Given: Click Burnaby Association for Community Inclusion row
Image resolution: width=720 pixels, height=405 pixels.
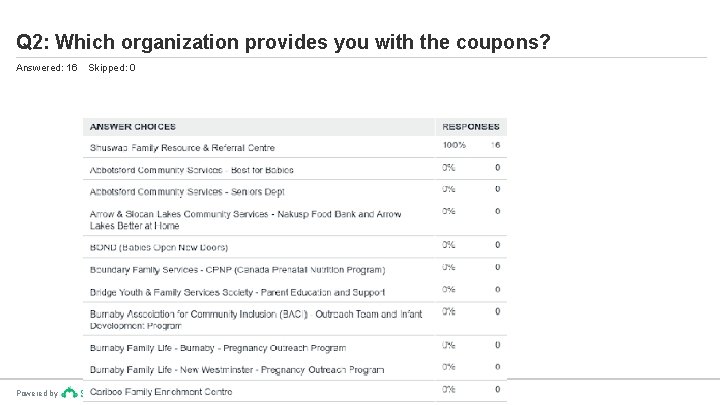Looking at the screenshot, I should point(255,319).
